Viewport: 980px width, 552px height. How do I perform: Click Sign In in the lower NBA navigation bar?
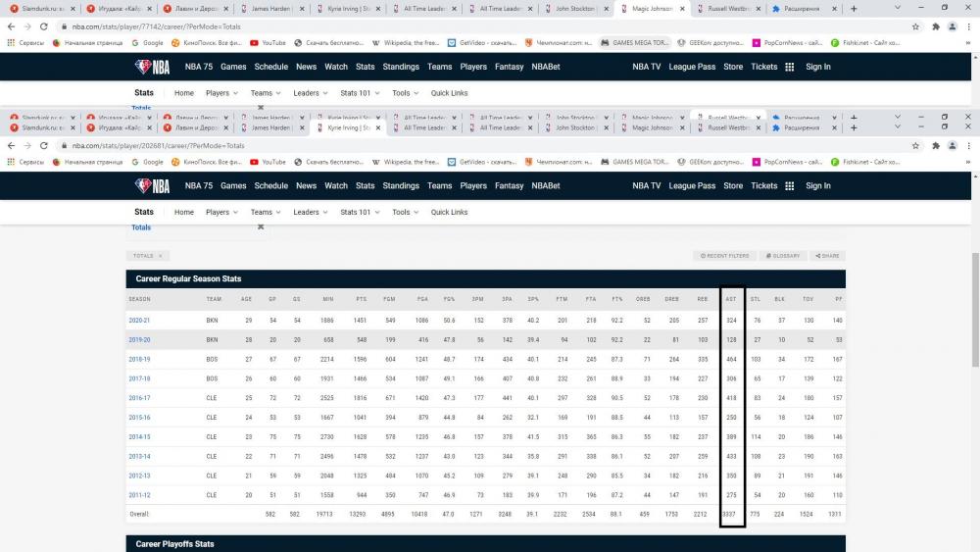(818, 185)
